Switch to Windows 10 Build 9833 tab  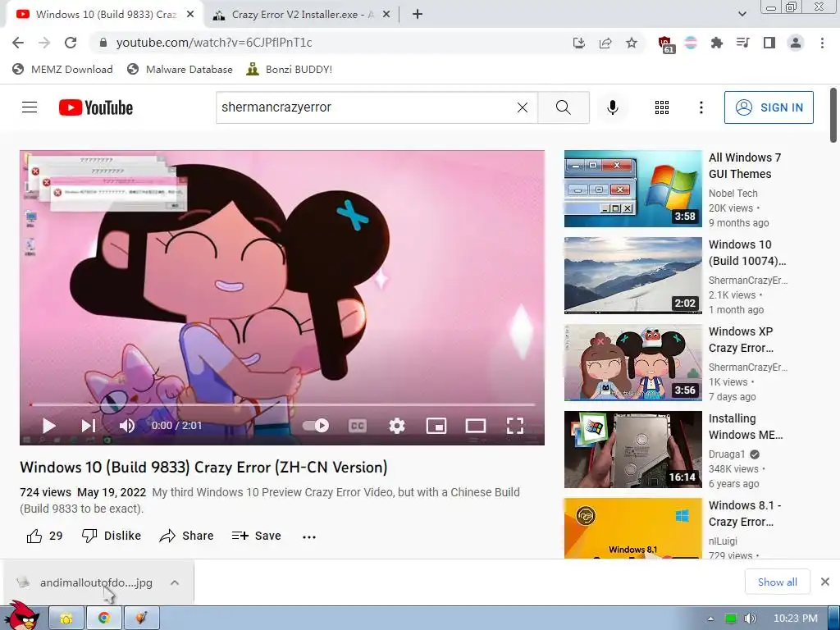[x=104, y=15]
